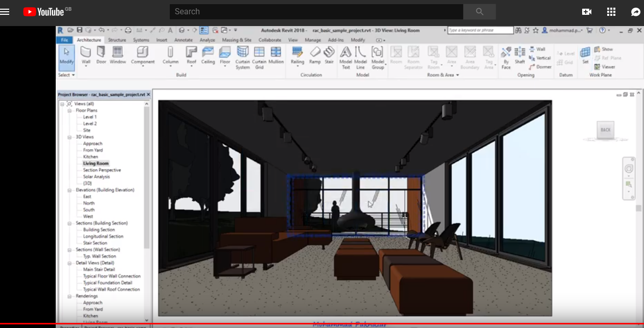Click the YouTube video progress bar
The width and height of the screenshot is (644, 328).
322,324
